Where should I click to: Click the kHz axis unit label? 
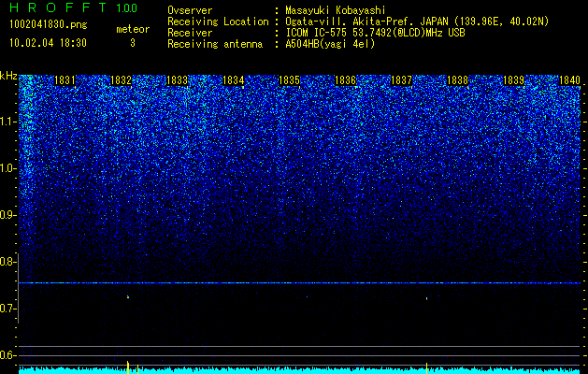tap(8, 76)
